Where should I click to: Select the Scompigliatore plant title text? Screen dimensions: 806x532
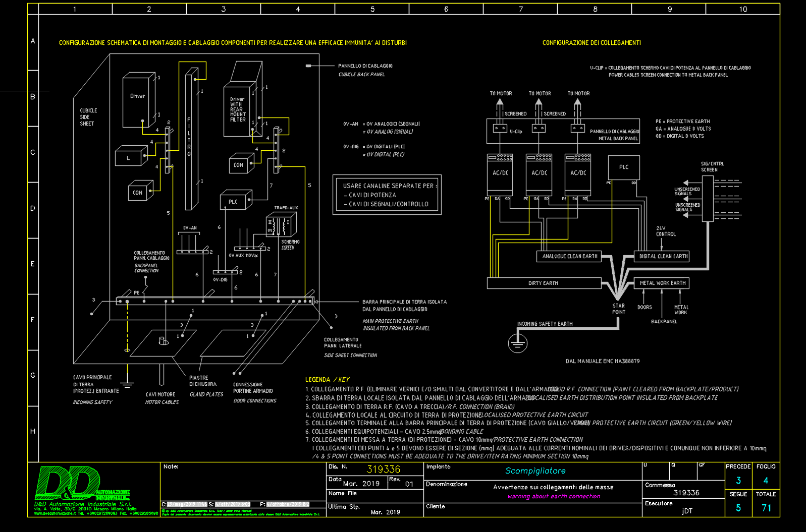(x=535, y=471)
